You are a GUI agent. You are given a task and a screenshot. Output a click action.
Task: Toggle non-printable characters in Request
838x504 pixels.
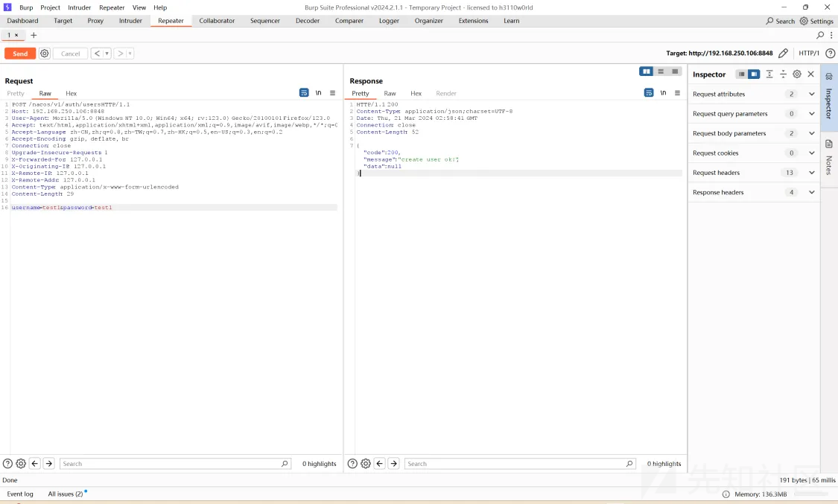[319, 93]
